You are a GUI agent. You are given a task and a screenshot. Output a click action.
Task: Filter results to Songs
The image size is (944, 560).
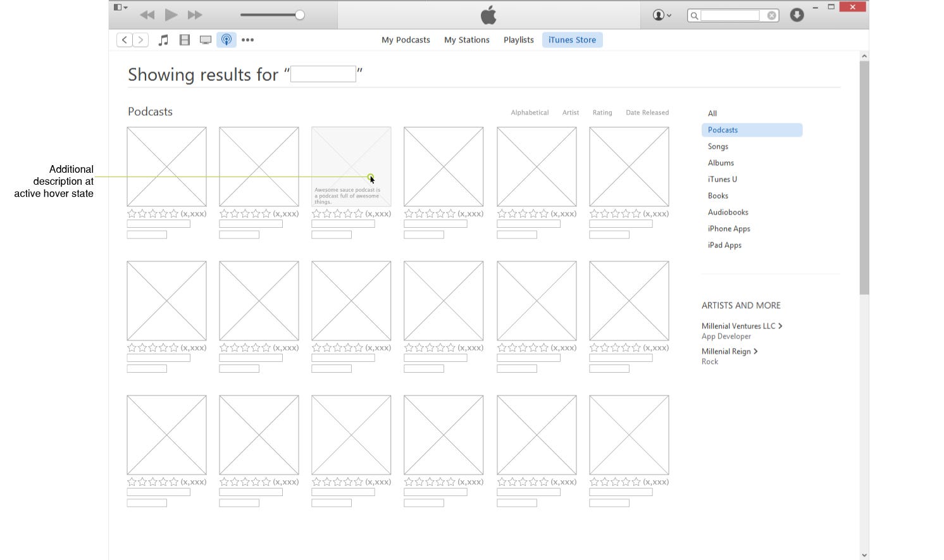718,146
